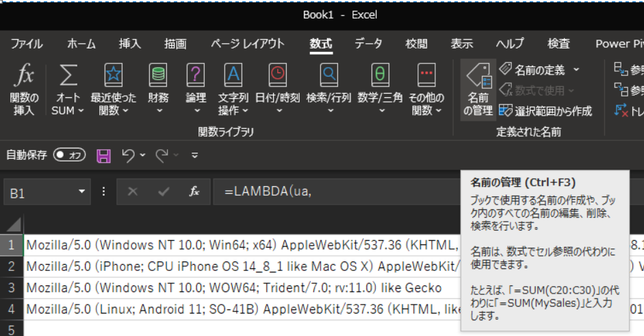The image size is (644, 336).
Task: Switch to the データ tab
Action: click(x=368, y=44)
